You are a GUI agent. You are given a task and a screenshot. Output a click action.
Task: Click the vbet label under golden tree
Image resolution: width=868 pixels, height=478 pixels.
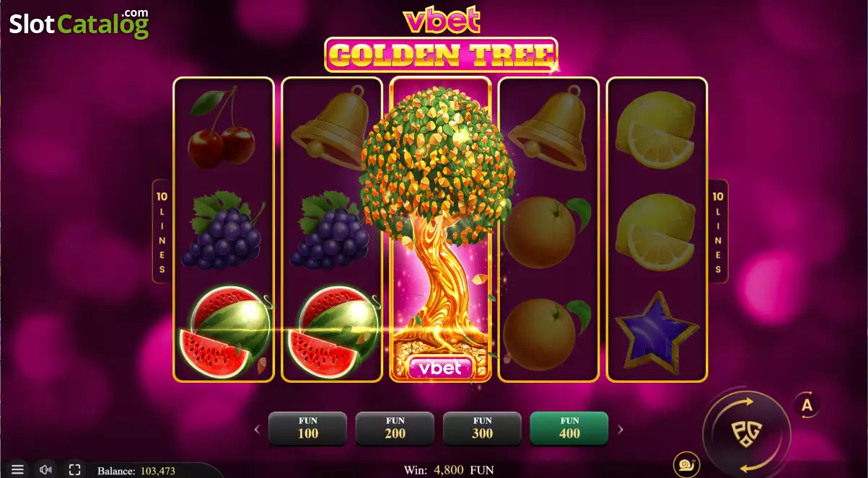click(440, 367)
